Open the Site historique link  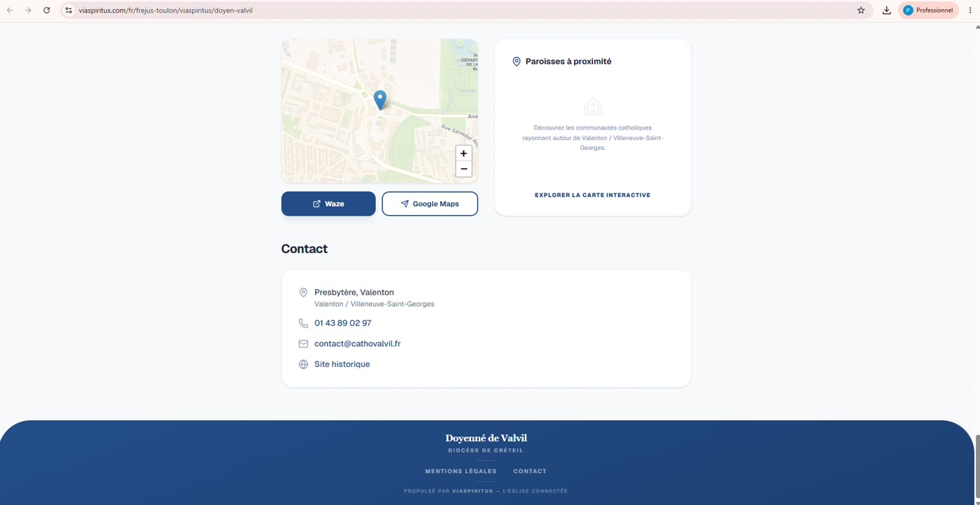[x=342, y=364]
